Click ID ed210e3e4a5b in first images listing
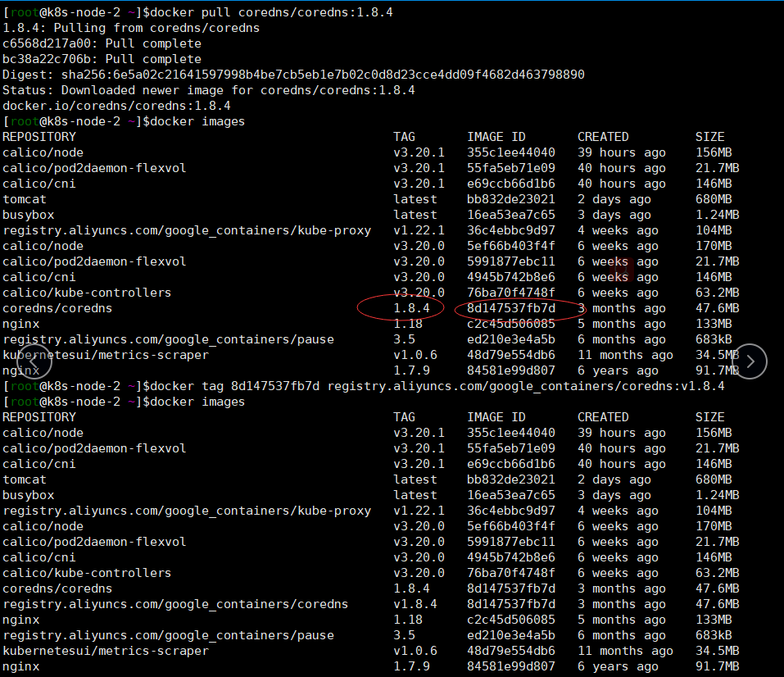The width and height of the screenshot is (784, 677). 511,339
